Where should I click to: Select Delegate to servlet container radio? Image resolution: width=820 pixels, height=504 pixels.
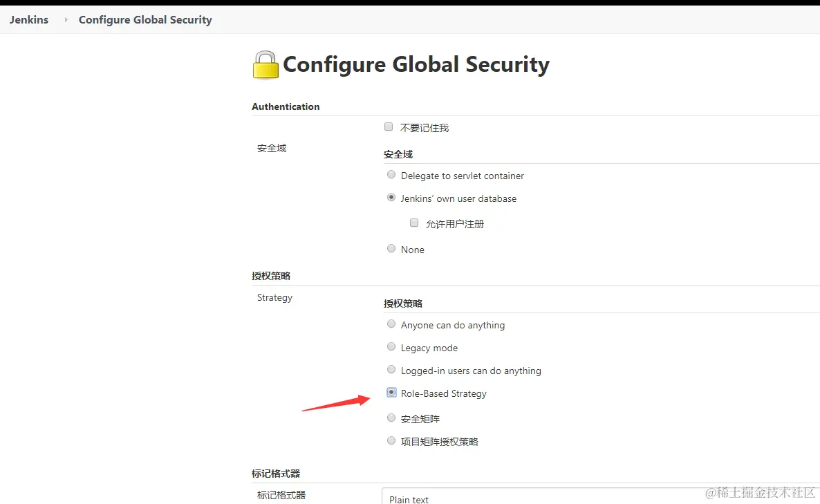(391, 175)
